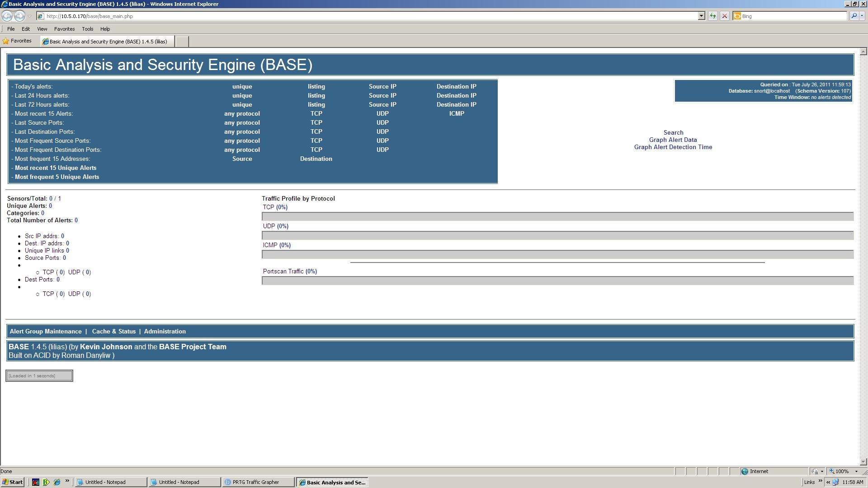
Task: Click the Bing search magnifier icon
Action: (x=854, y=16)
